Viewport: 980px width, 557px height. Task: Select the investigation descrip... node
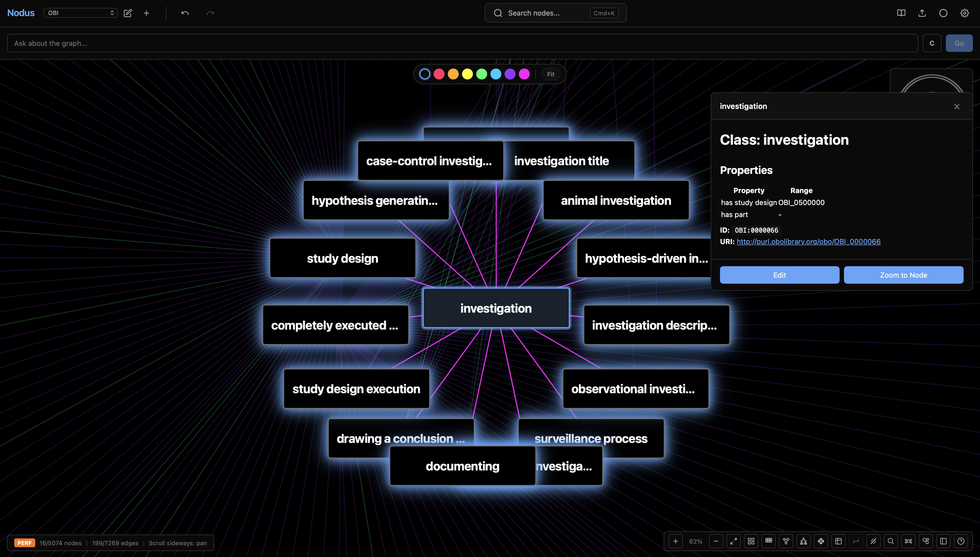coord(657,325)
